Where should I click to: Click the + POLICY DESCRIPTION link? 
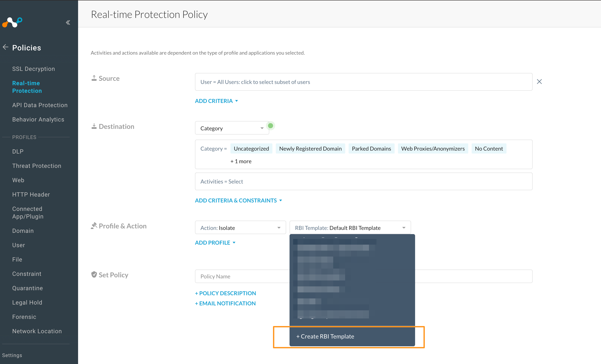(x=225, y=293)
